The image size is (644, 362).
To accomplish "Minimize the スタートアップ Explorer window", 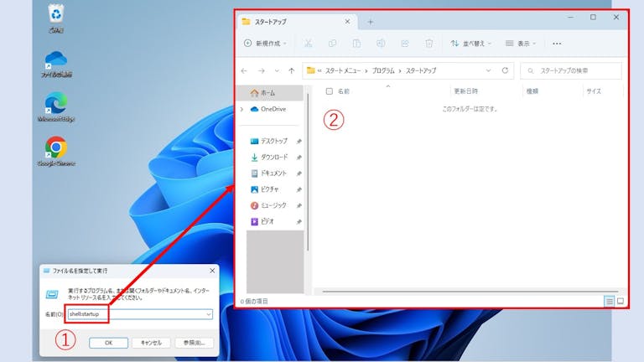I will pyautogui.click(x=570, y=18).
